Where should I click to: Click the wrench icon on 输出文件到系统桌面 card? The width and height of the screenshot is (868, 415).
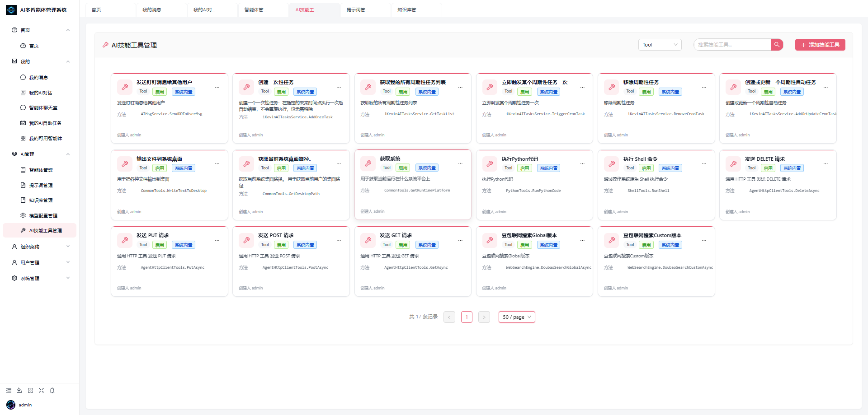125,164
